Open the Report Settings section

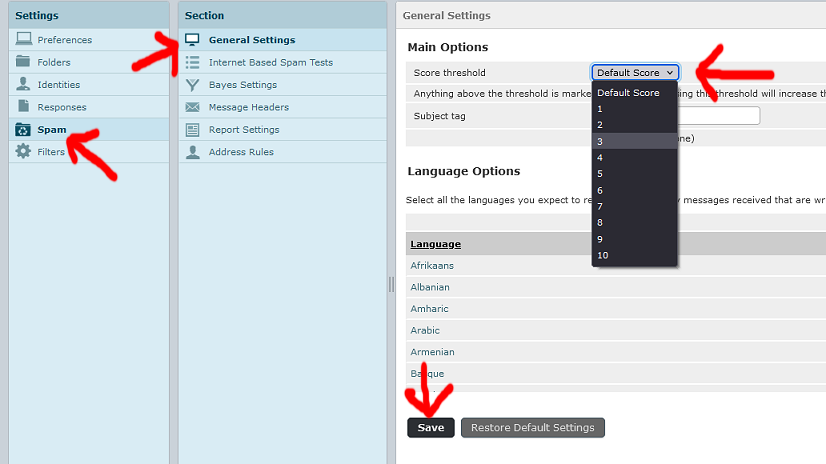coord(243,130)
